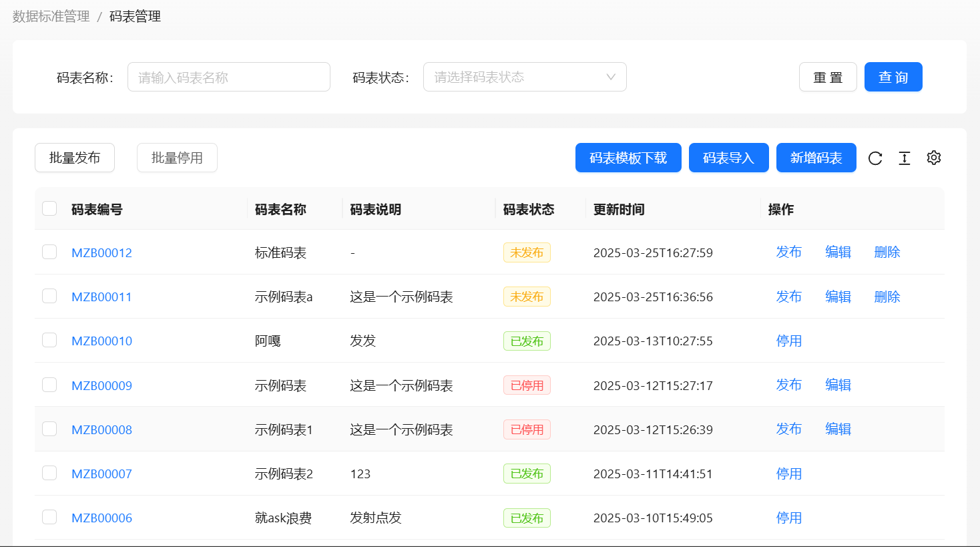Check the checkbox for row MZB00006
This screenshot has height=547, width=980.
(49, 518)
